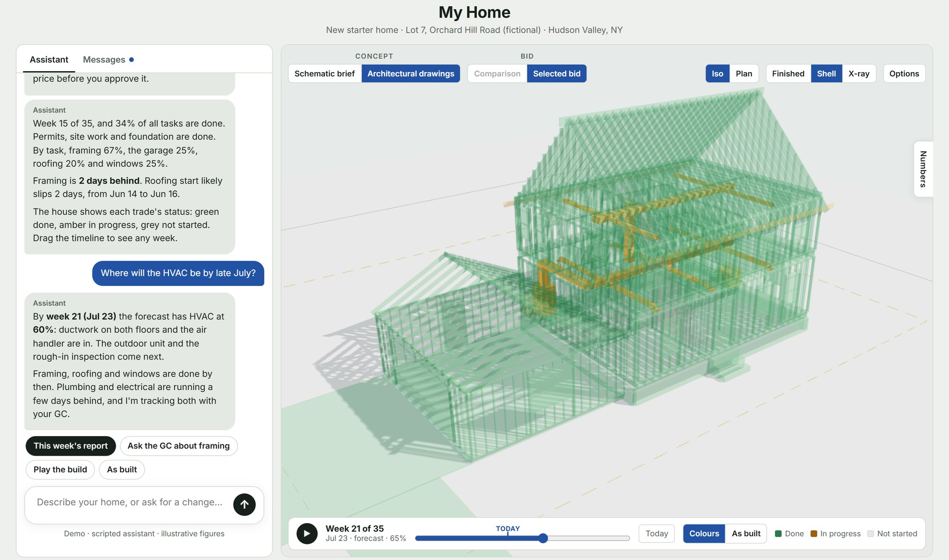Open the Options menu
This screenshot has width=949, height=560.
(904, 73)
